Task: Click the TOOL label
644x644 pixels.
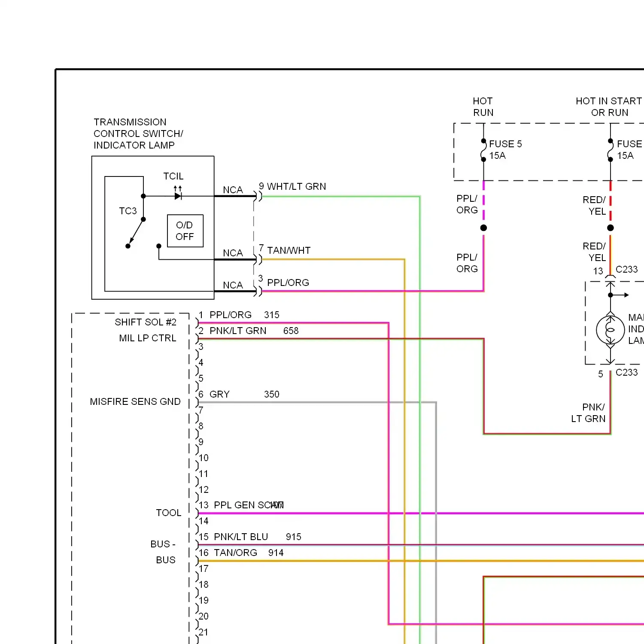Action: pos(169,513)
